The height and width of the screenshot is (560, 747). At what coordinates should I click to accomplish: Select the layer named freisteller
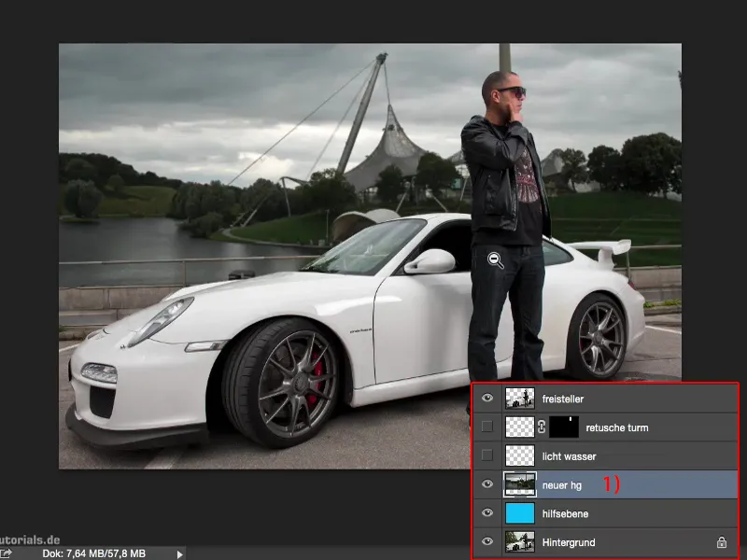point(563,399)
